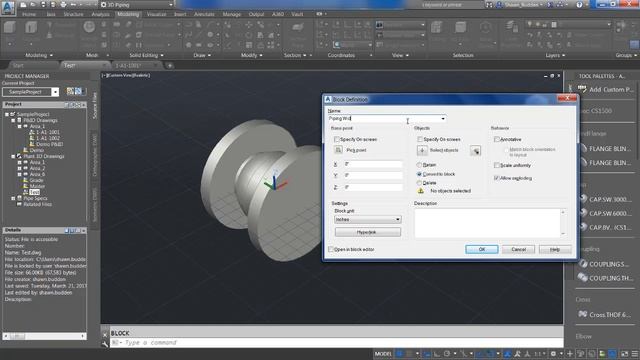The width and height of the screenshot is (640, 360).
Task: Select the Retain radio button
Action: [419, 165]
